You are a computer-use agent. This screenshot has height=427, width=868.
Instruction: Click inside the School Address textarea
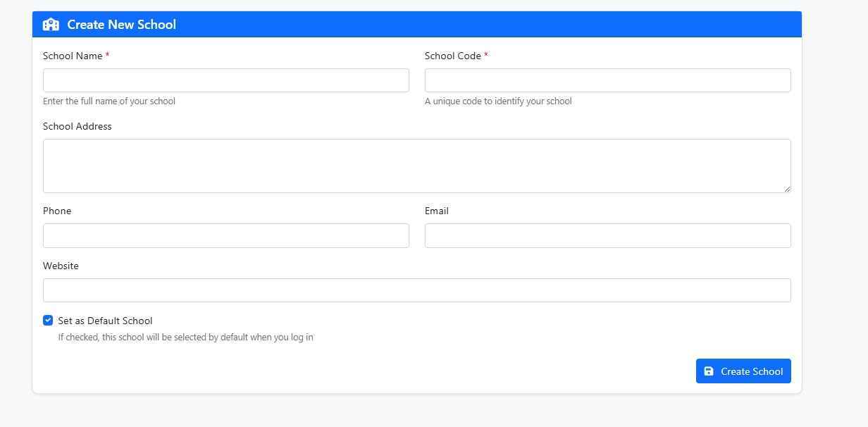tap(416, 165)
